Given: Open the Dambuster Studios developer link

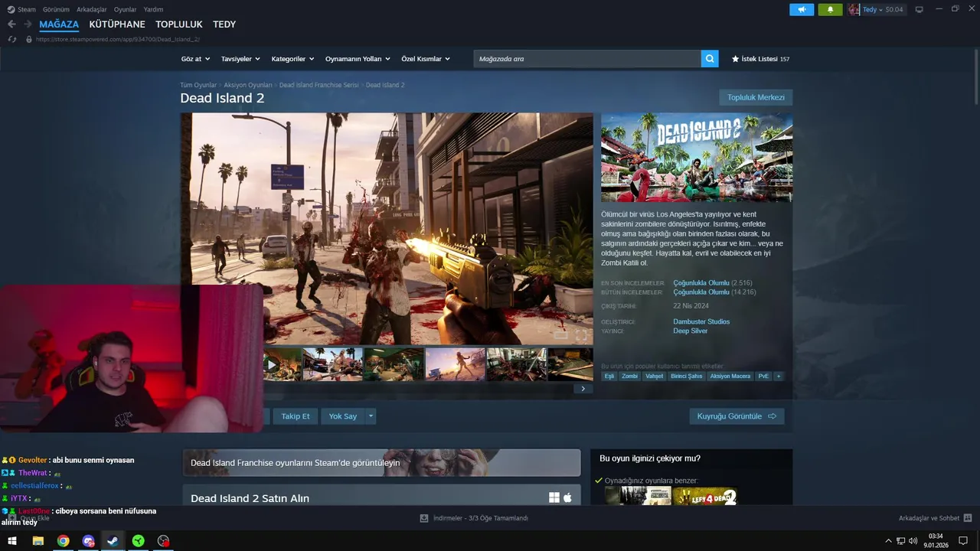Looking at the screenshot, I should coord(701,321).
